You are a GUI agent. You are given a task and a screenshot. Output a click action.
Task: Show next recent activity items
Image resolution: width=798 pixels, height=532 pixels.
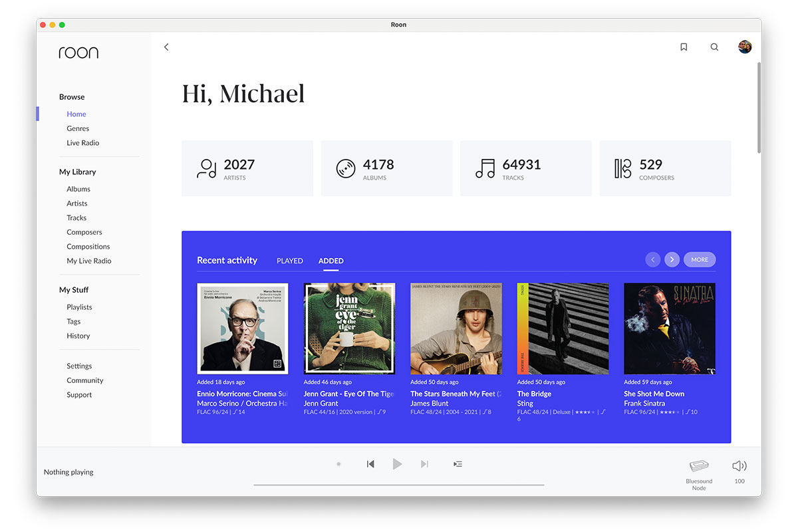click(672, 259)
